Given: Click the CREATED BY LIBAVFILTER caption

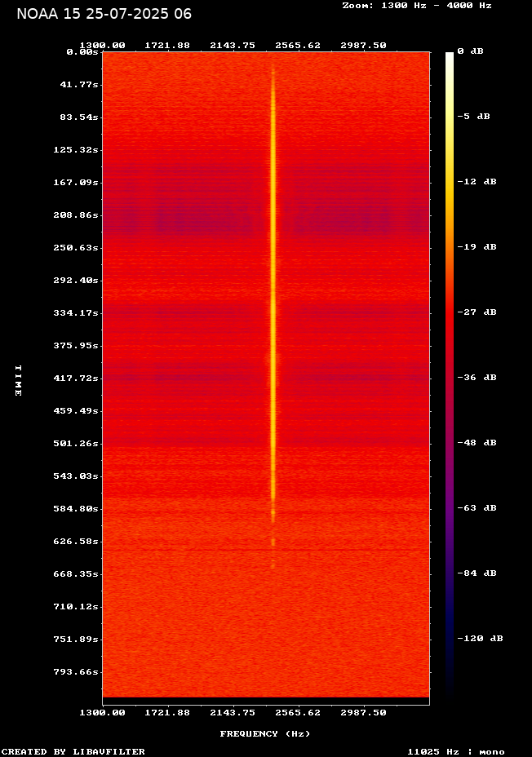Looking at the screenshot, I should click(73, 751).
